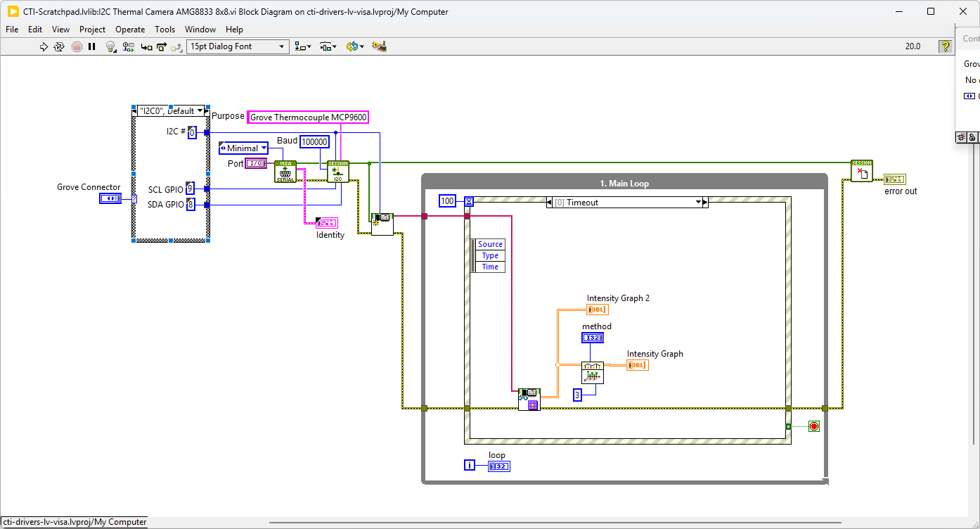Click the Grove Thermocouple MCP9600 string constant

pos(308,117)
